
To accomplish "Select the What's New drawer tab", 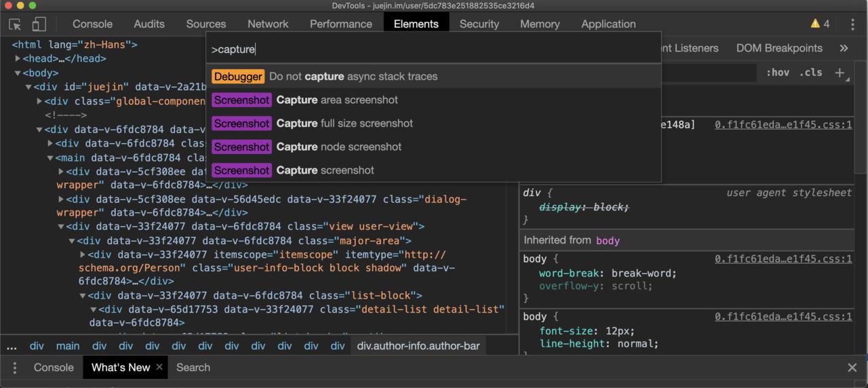I will tap(121, 368).
